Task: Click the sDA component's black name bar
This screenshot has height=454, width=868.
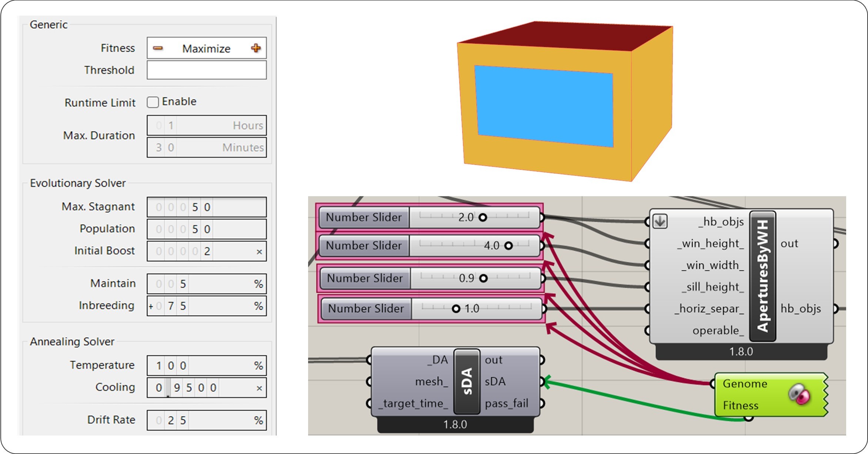Action: click(467, 381)
